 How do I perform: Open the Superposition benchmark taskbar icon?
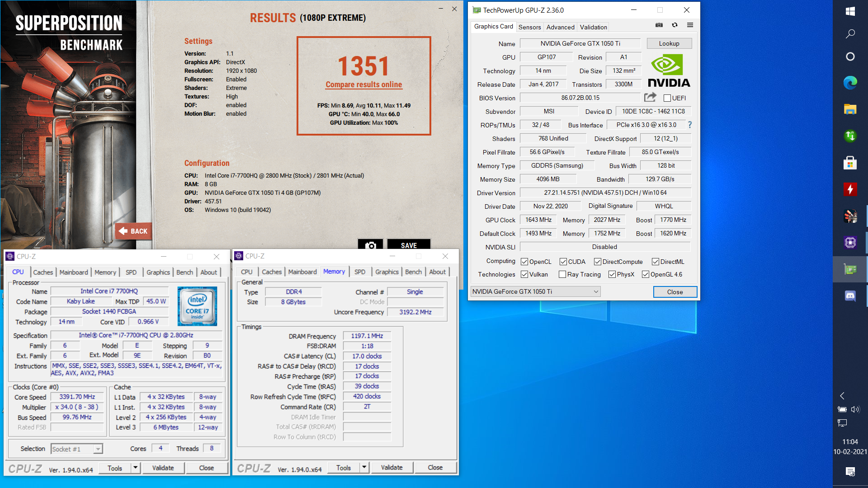tap(850, 216)
